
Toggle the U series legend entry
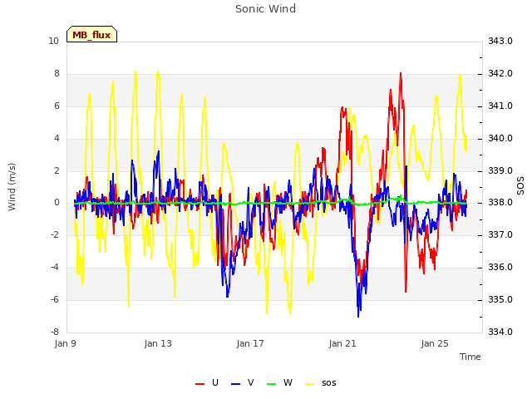click(207, 382)
